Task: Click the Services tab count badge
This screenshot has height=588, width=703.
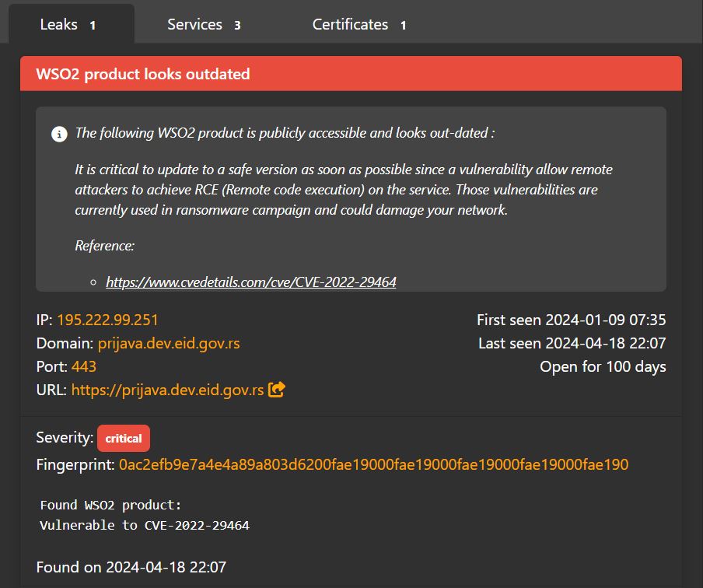Action: [237, 25]
